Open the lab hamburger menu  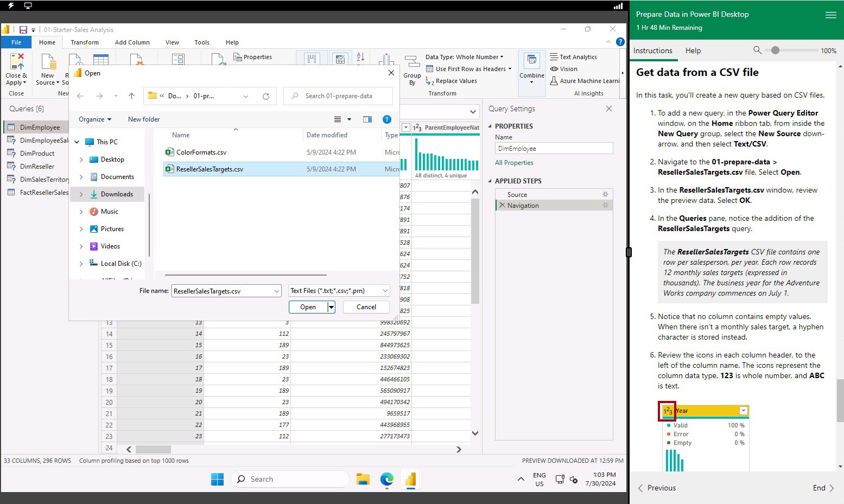click(831, 15)
